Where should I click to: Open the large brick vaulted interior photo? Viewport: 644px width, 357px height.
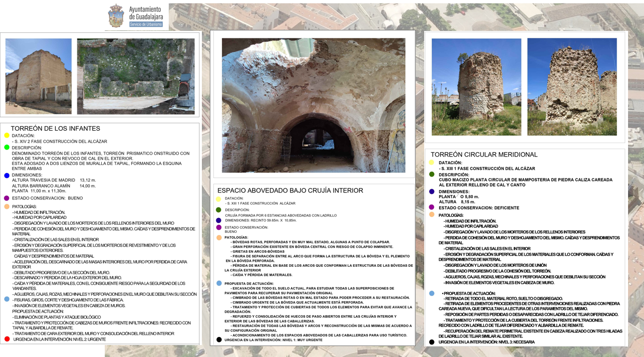(313, 105)
